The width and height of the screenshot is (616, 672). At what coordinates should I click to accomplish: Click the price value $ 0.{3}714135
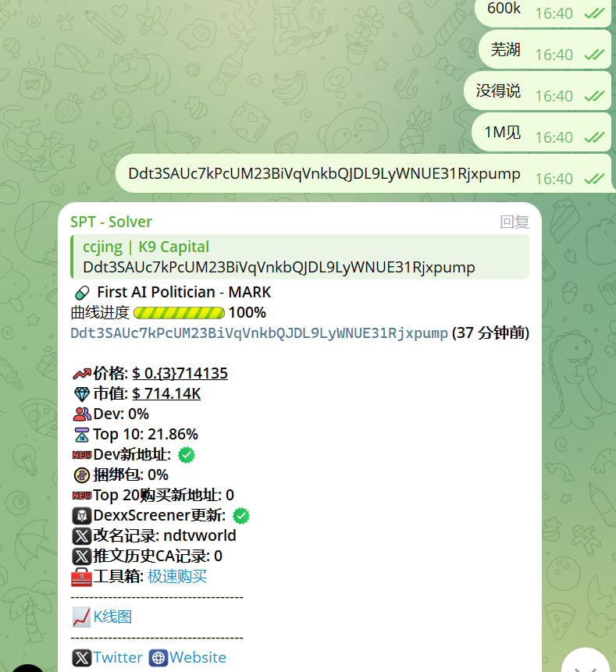coord(180,373)
